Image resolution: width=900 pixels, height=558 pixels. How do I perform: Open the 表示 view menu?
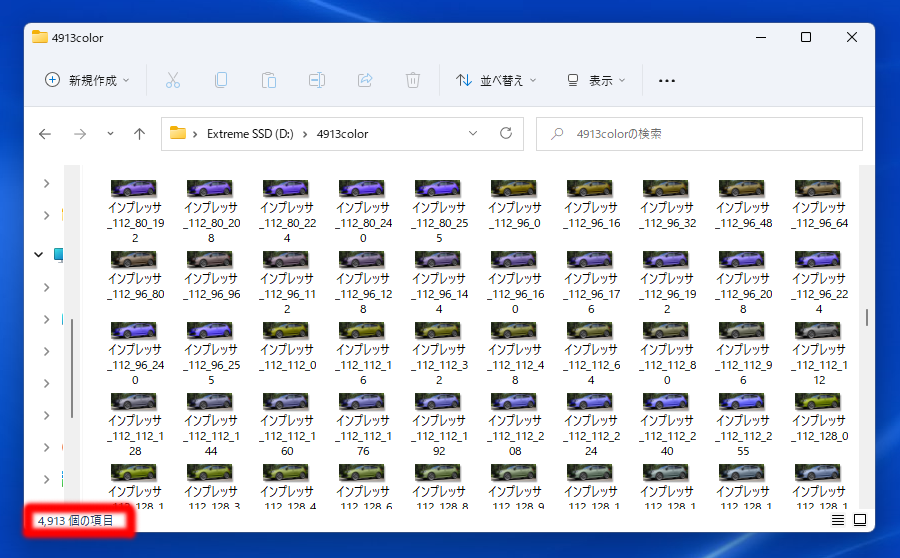click(x=596, y=80)
